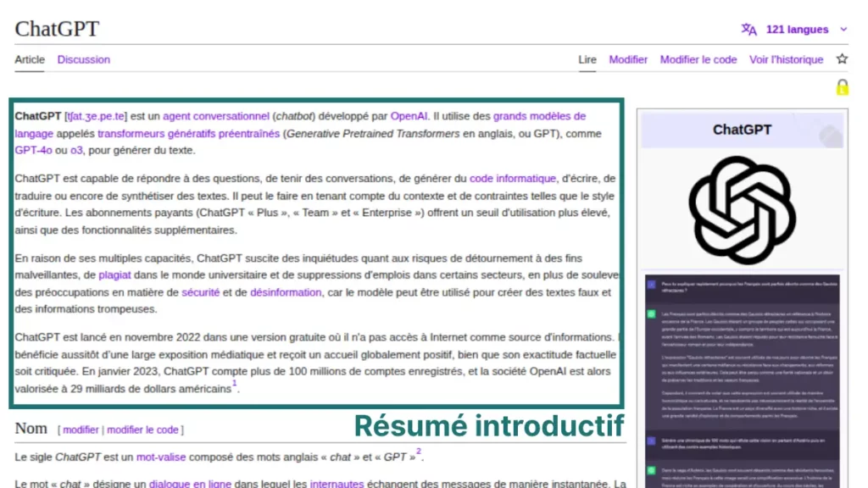The height and width of the screenshot is (488, 868).
Task: Click modifier le code next to Nom
Action: click(x=142, y=430)
